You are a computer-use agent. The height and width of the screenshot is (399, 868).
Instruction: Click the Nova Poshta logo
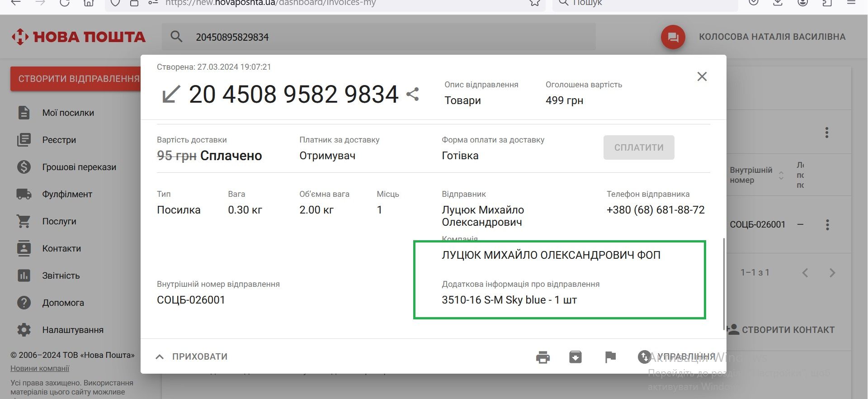[x=78, y=37]
